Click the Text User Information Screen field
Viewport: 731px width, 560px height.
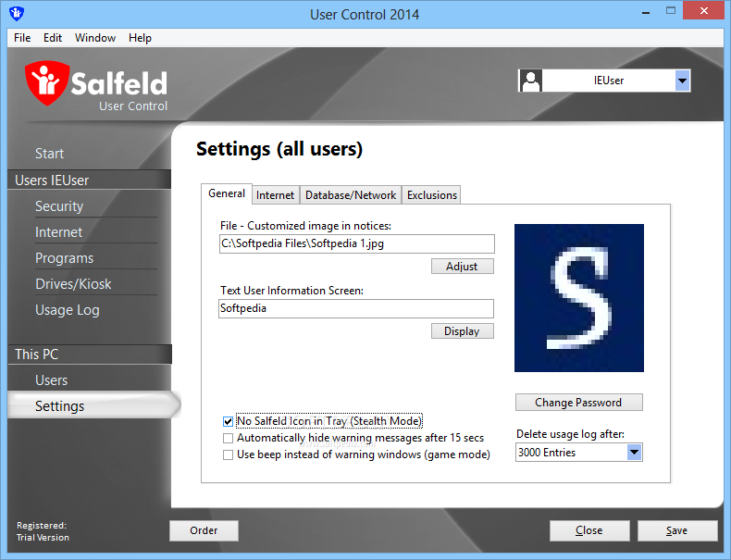(356, 308)
